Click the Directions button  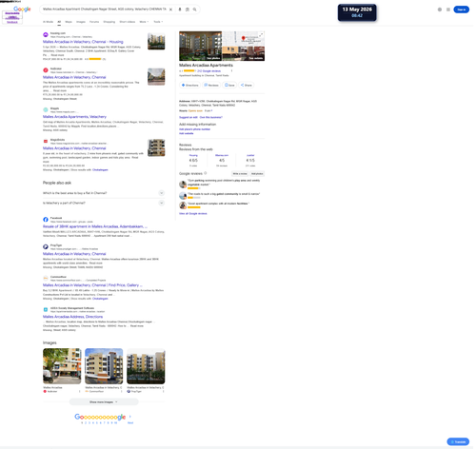[x=190, y=85]
